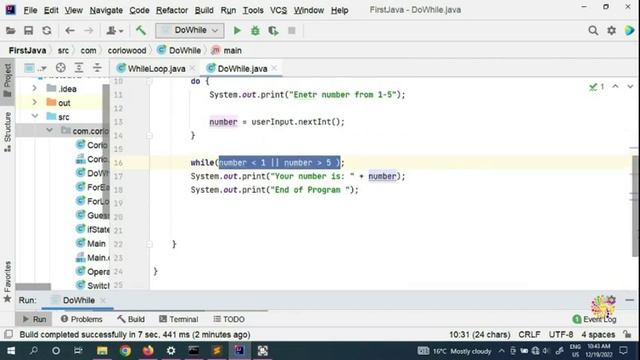The height and width of the screenshot is (360, 640).
Task: Open the Edit menu
Action: [x=51, y=10]
